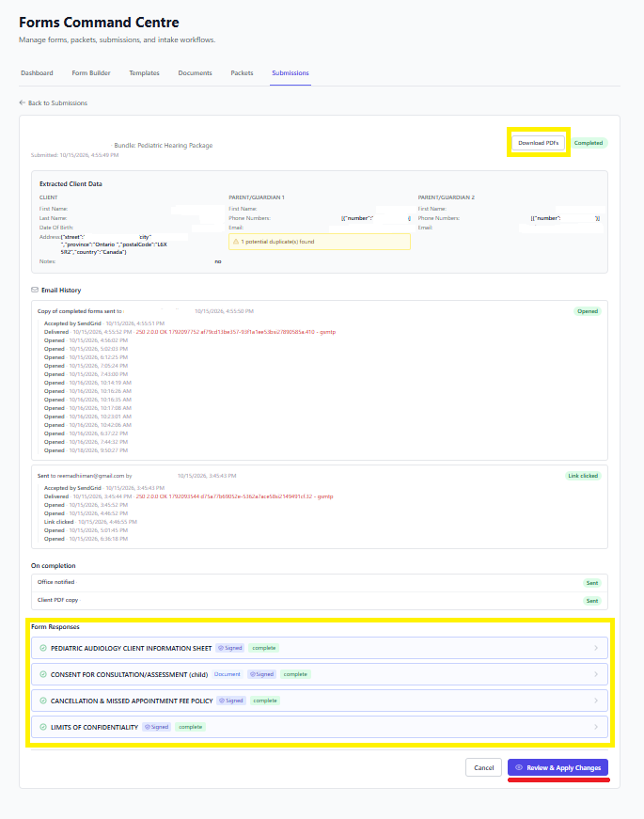Viewport: 644px width, 819px height.
Task: Click the Link clicked status badge
Action: (x=583, y=476)
